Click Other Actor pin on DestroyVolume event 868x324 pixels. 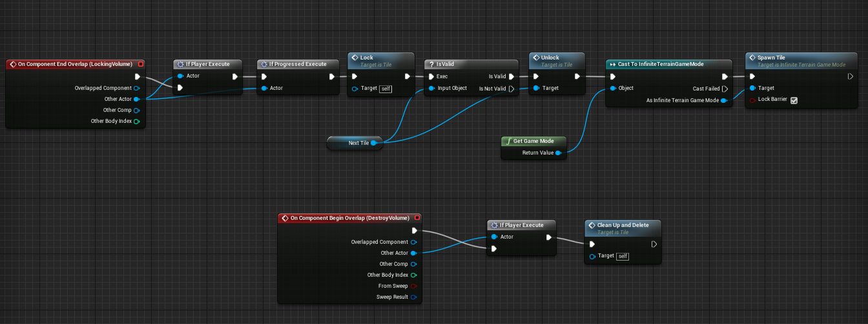(x=413, y=253)
